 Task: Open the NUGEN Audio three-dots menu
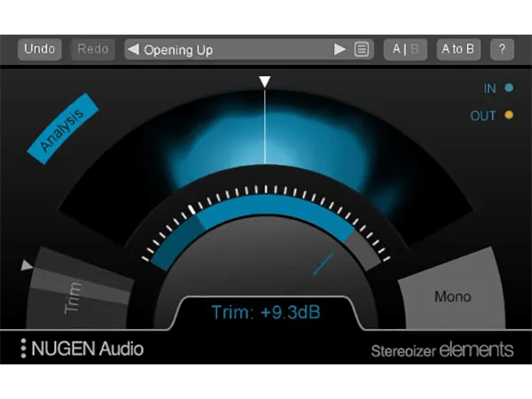(x=23, y=348)
